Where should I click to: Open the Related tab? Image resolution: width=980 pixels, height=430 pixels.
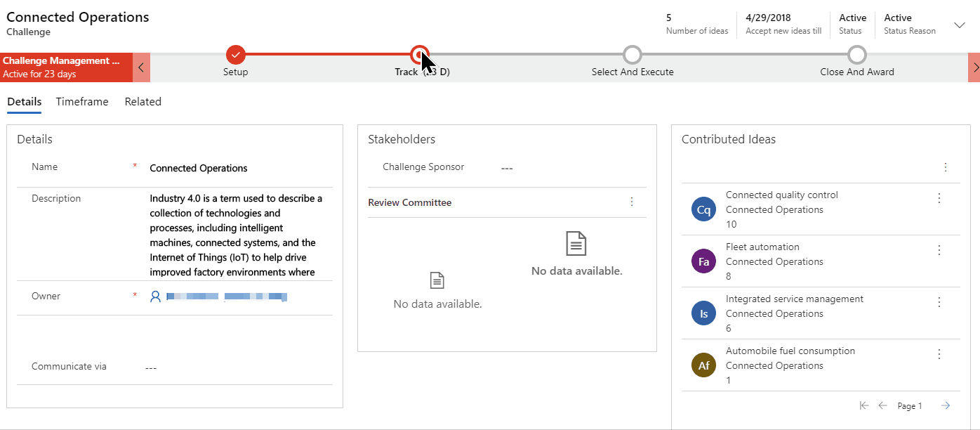click(143, 102)
